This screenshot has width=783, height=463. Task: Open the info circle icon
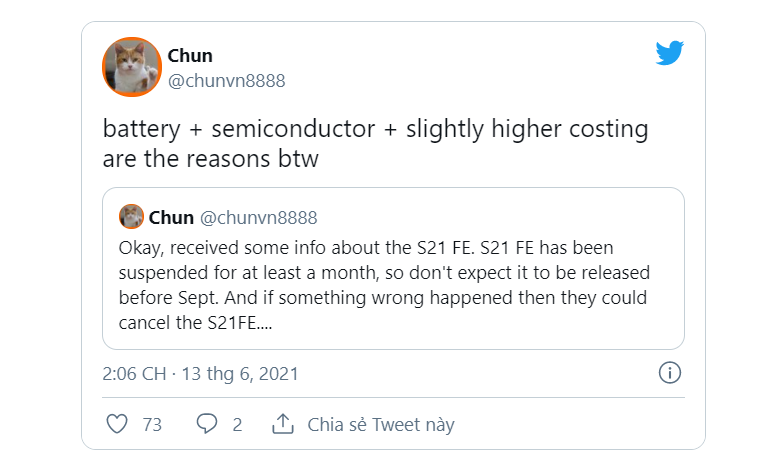point(670,373)
